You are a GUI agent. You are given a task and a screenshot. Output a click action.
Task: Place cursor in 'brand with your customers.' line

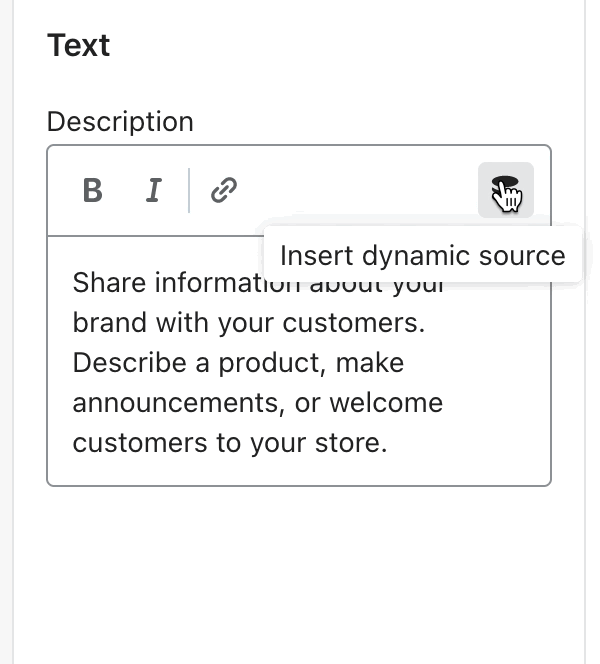pyautogui.click(x=249, y=323)
